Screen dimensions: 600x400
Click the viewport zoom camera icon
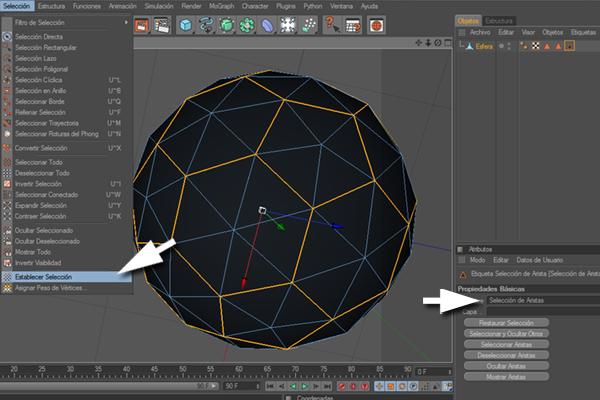(428, 43)
